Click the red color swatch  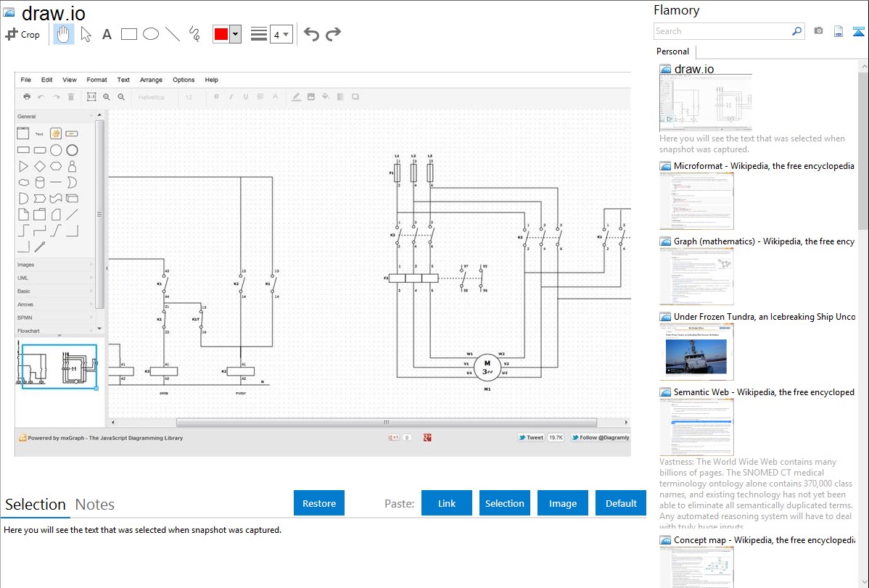pos(221,34)
